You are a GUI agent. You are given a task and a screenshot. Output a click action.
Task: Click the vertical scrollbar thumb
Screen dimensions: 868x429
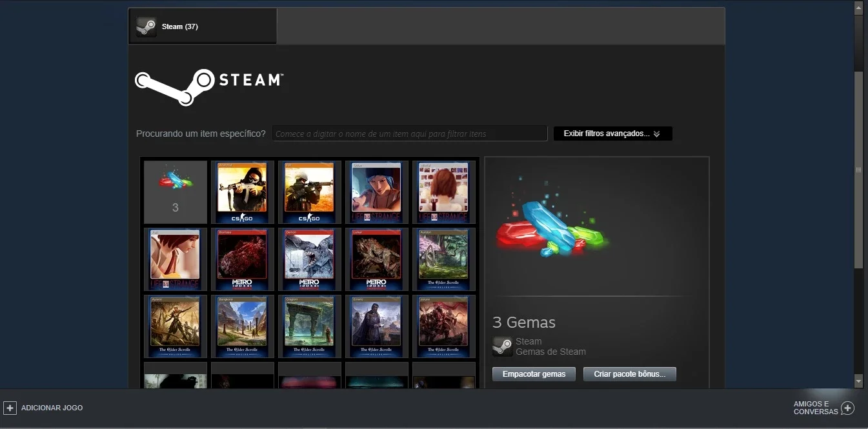(x=858, y=170)
